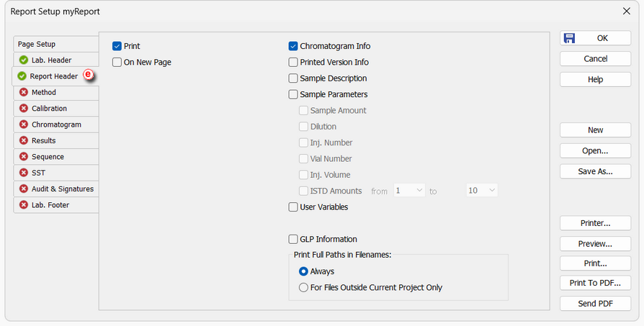Open the ISTD Amounts from dropdown

click(409, 191)
